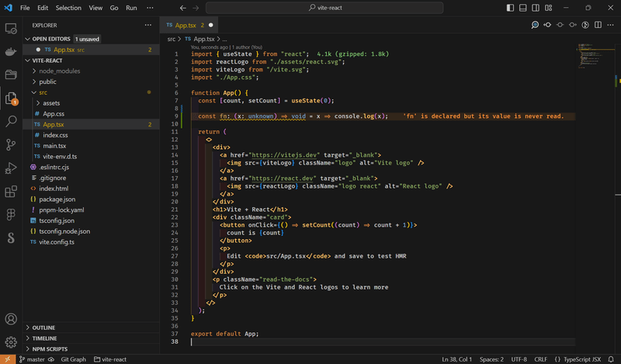This screenshot has height=364, width=621.
Task: Expand the NPM Scripts panel
Action: click(91, 349)
